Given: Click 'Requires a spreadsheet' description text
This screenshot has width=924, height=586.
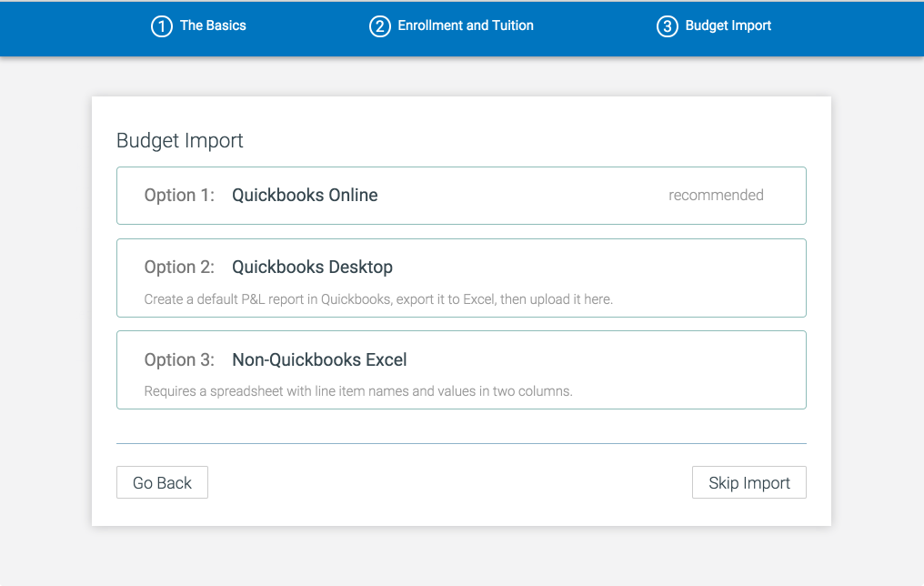Looking at the screenshot, I should (x=358, y=391).
